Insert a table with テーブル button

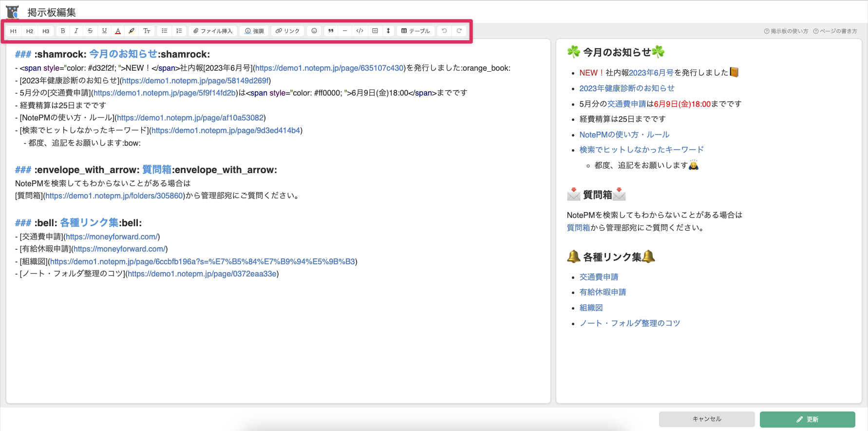pos(415,31)
